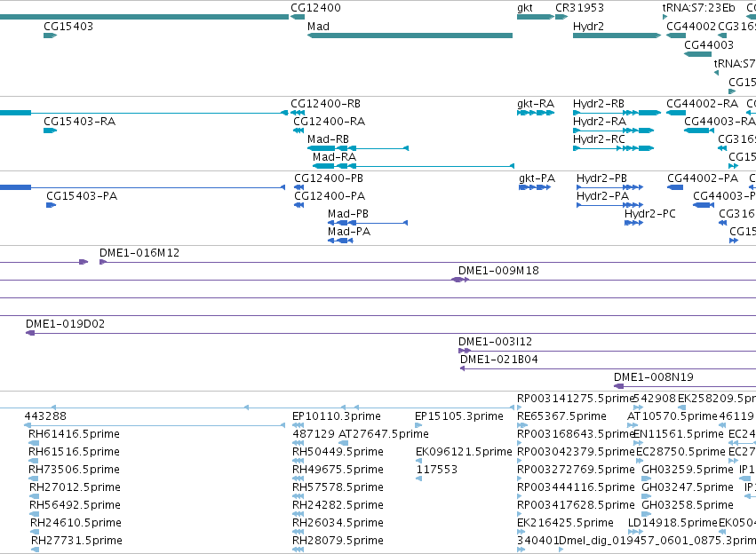
Task: Select the RH27731.5prime EST label
Action: click(x=76, y=541)
